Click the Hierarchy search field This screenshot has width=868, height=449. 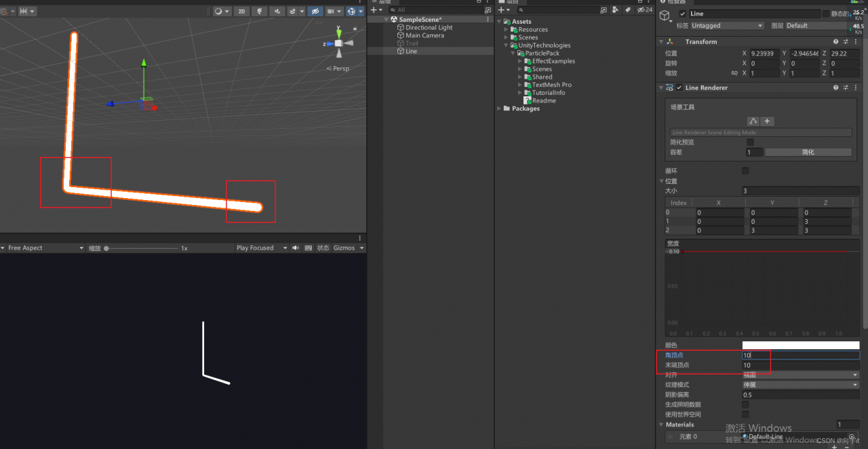click(437, 10)
